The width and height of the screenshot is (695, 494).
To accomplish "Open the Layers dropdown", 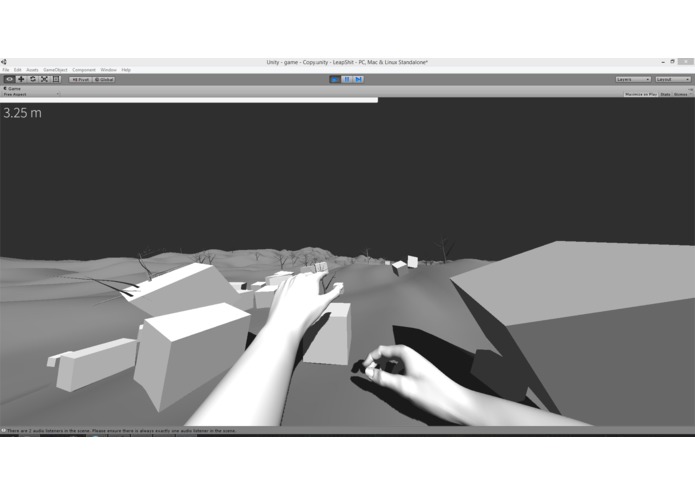I will coord(633,79).
